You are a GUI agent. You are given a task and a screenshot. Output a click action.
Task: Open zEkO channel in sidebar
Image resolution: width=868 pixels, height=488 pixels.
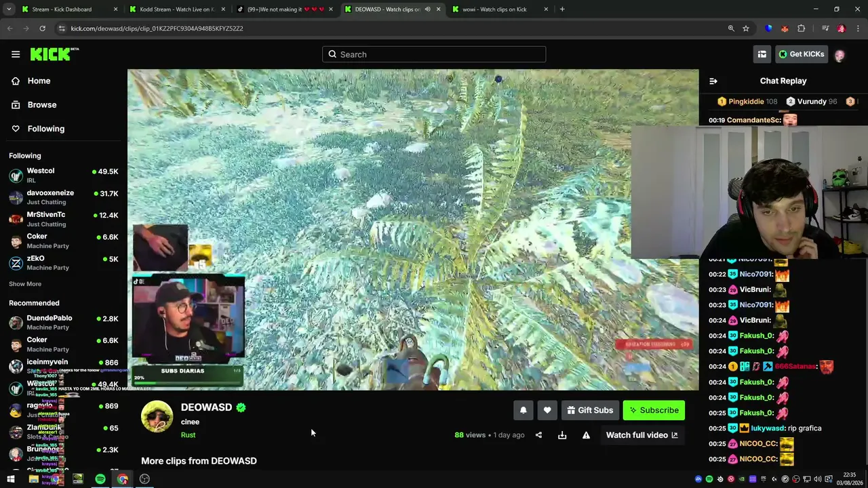64,263
